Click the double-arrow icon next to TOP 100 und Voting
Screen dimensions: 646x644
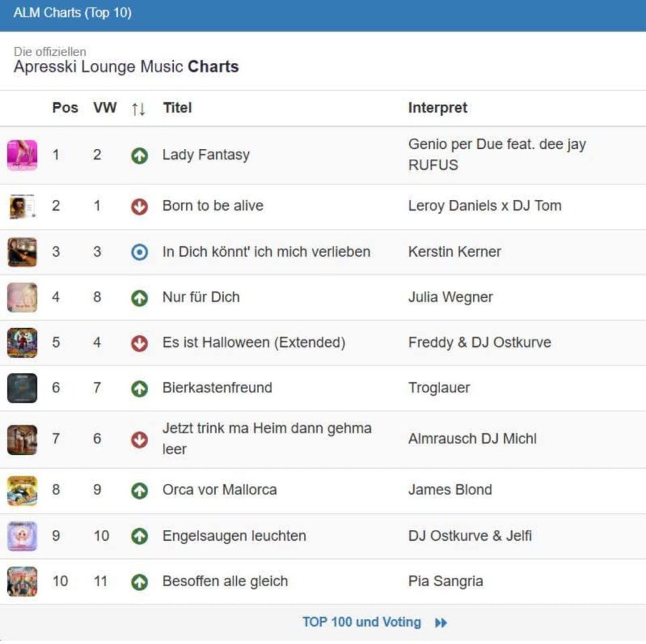[441, 623]
